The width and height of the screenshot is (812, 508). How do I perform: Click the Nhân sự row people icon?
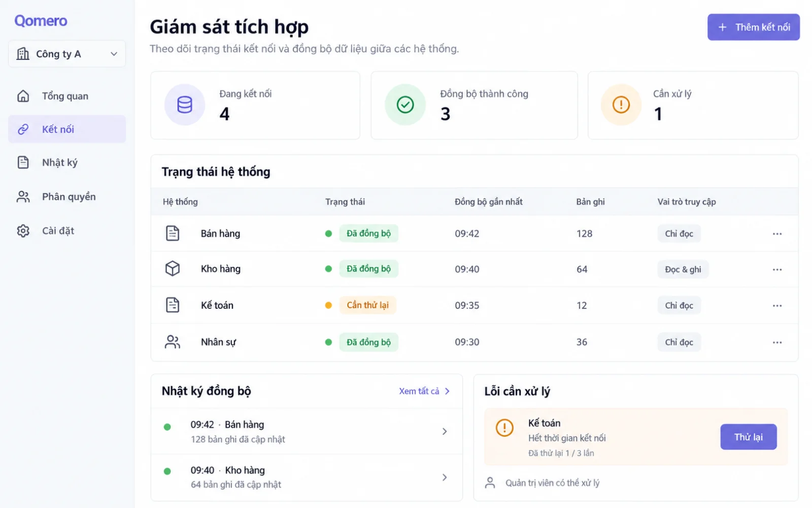173,342
